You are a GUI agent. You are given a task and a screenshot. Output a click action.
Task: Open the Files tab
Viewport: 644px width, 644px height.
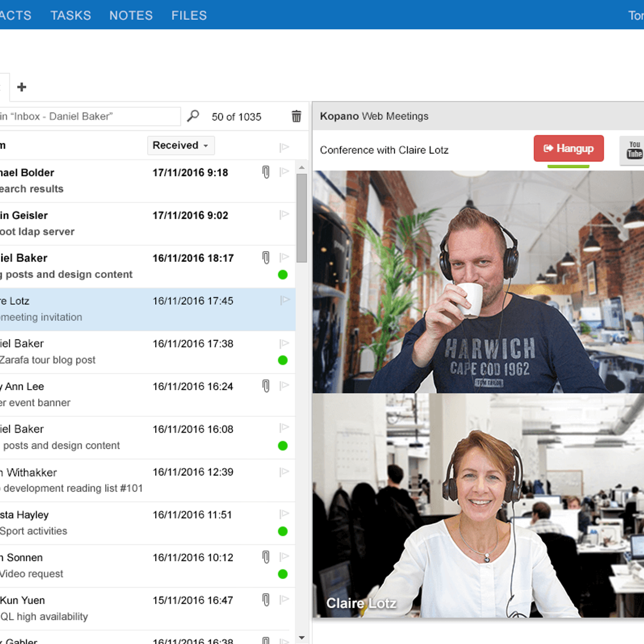pos(189,16)
